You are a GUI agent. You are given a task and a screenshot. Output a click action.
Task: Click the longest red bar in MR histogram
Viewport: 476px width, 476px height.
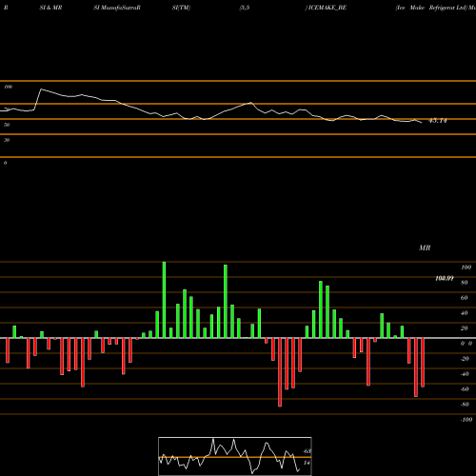pos(280,372)
